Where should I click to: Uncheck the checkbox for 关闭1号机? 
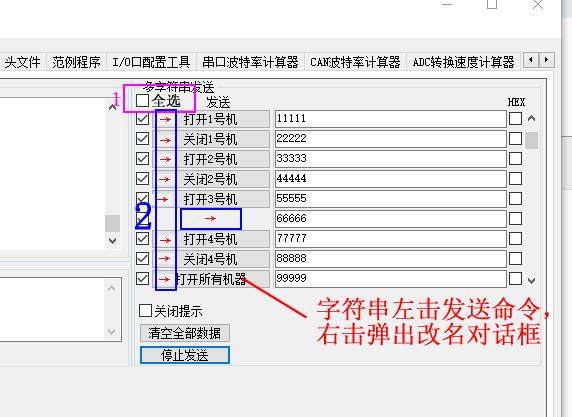coord(142,139)
